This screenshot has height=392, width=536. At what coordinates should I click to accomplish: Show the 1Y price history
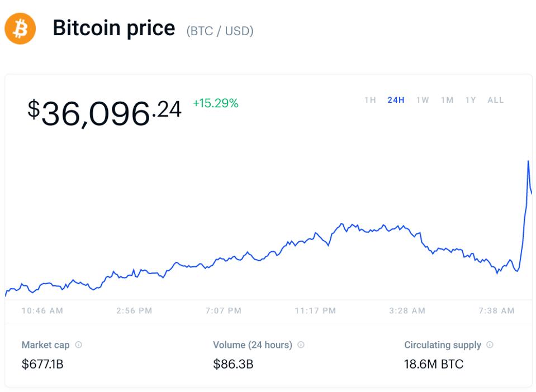471,100
